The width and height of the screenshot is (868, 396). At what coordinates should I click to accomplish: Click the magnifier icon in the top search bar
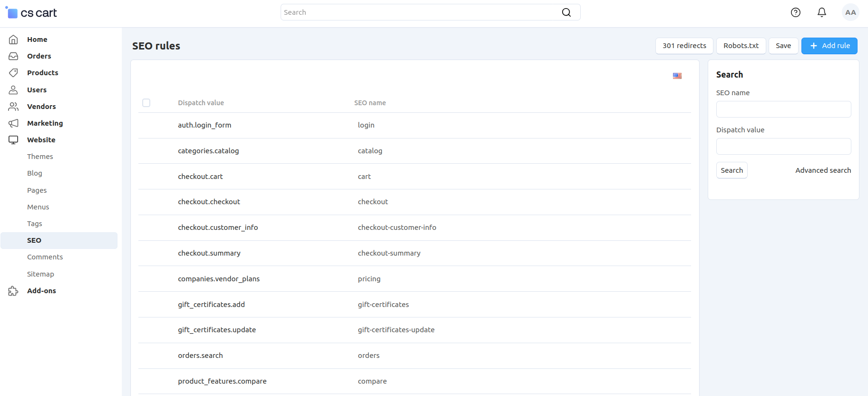566,12
